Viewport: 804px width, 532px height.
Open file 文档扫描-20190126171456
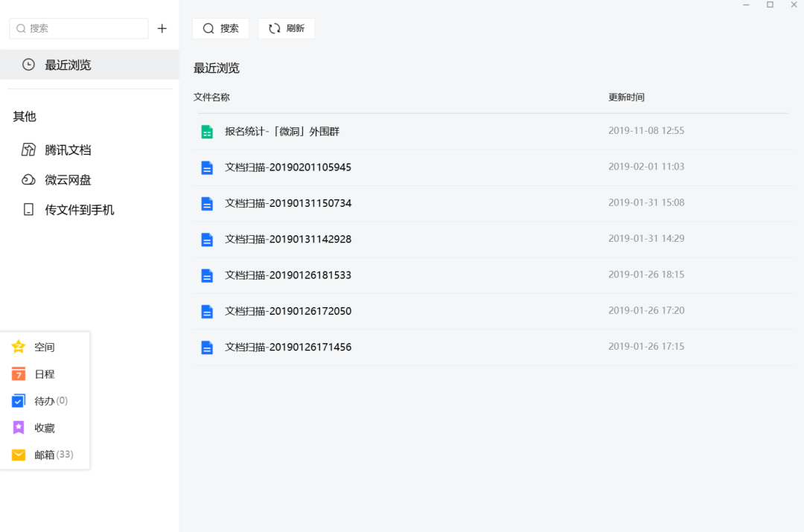point(288,347)
